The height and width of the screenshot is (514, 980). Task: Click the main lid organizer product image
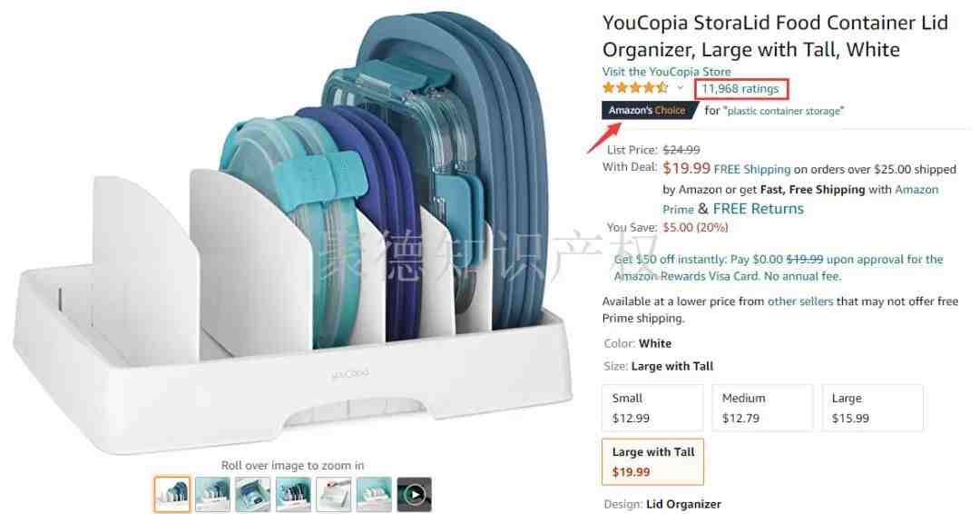tap(292, 232)
